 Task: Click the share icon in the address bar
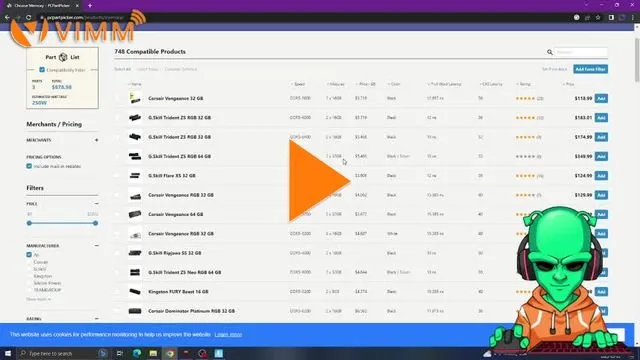587,18
